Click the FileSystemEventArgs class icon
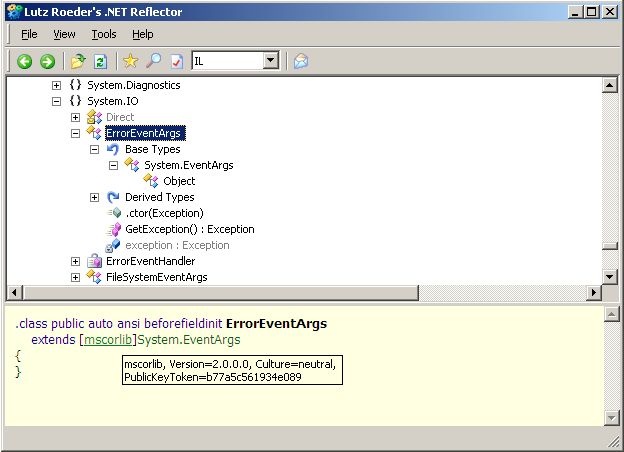 94,277
